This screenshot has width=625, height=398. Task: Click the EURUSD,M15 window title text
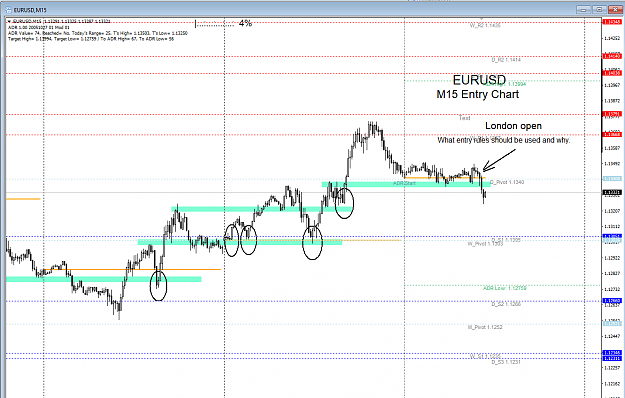(30, 10)
